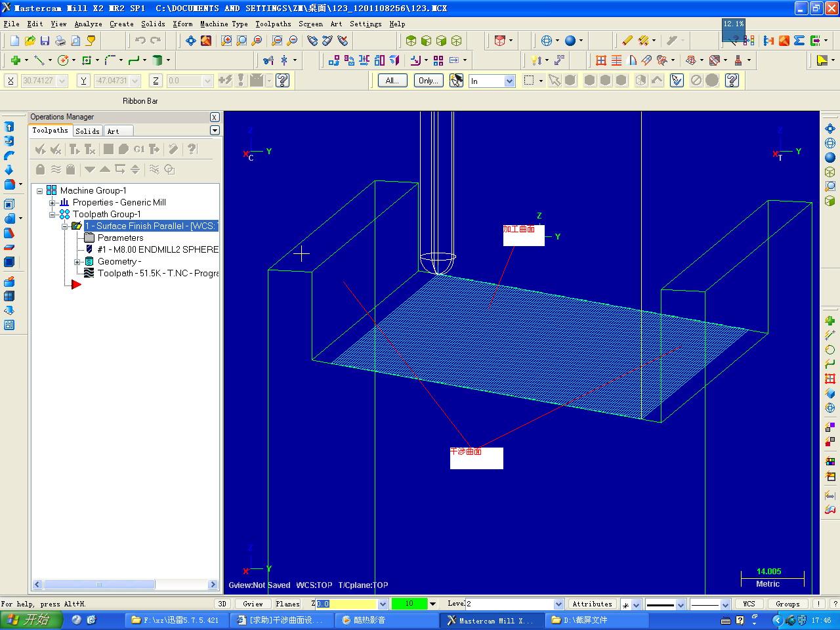Screen dimensions: 840x630
Task: Click the New file icon
Action: tap(15, 41)
